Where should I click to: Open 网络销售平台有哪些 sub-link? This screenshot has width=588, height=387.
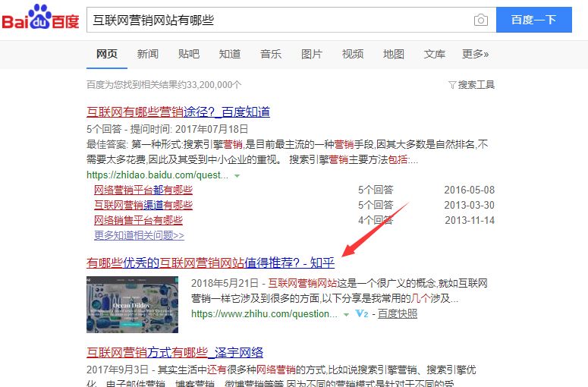[x=138, y=220]
